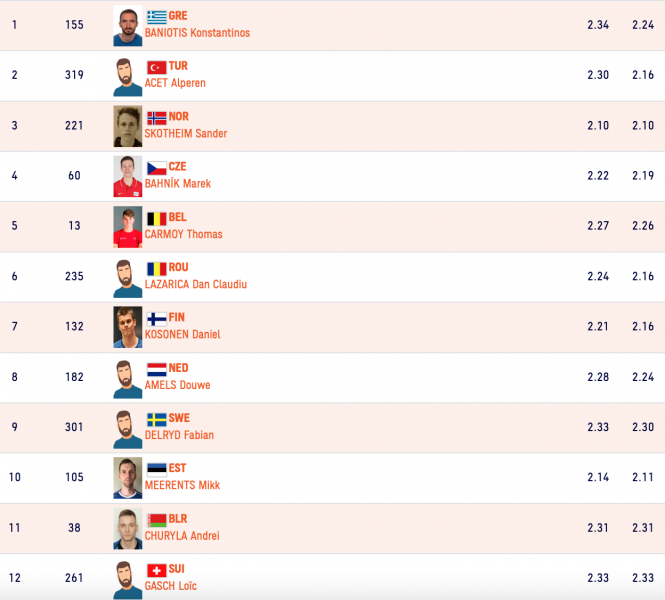This screenshot has height=600, width=665.
Task: Select the EST country code label
Action: click(177, 468)
